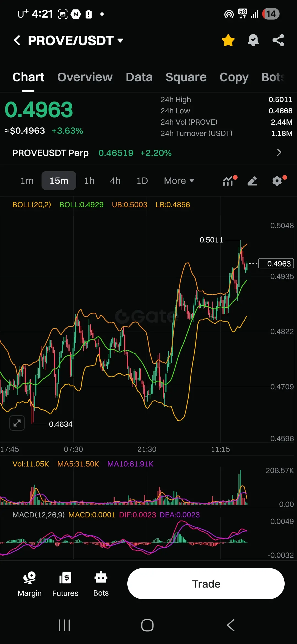Open Futures trading
Screen dimensions: 297x644
[65, 584]
